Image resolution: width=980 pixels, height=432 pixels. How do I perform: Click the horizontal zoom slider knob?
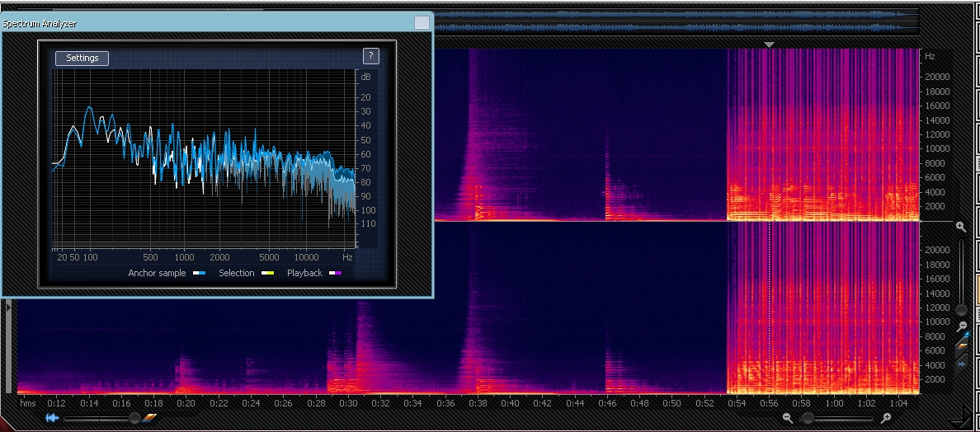pyautogui.click(x=808, y=419)
